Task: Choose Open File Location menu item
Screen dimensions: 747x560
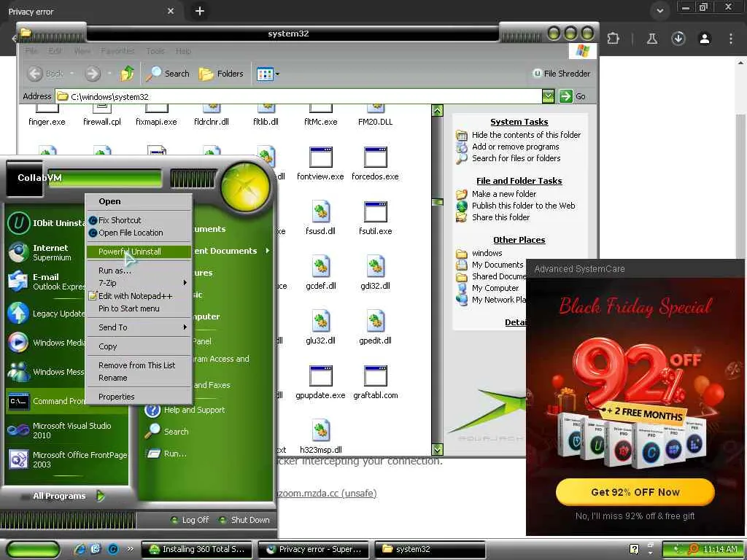Action: tap(138, 233)
